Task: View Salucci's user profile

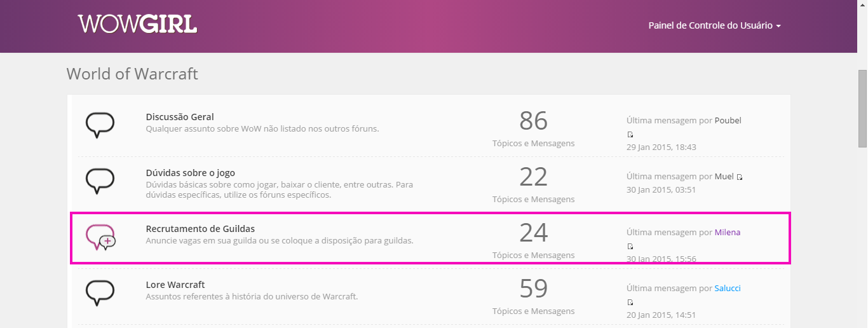Action: point(728,289)
